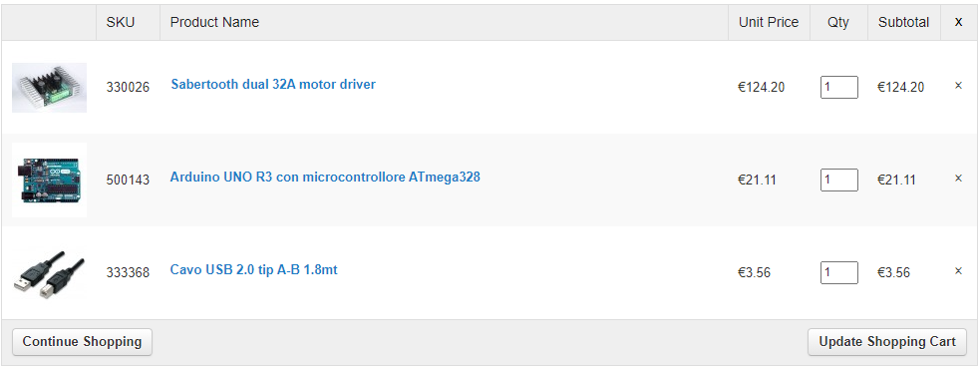Click the Subtotal column header
This screenshot has width=980, height=369.
click(x=904, y=23)
